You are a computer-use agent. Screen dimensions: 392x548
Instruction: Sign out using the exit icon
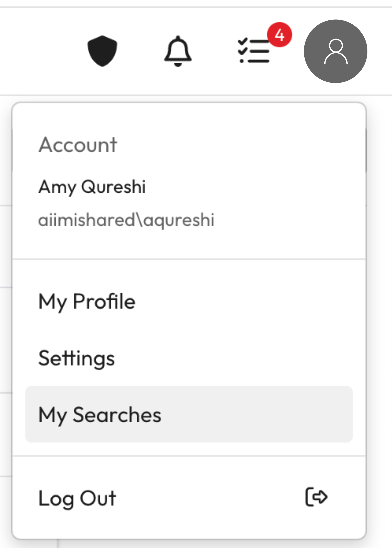[x=316, y=497]
